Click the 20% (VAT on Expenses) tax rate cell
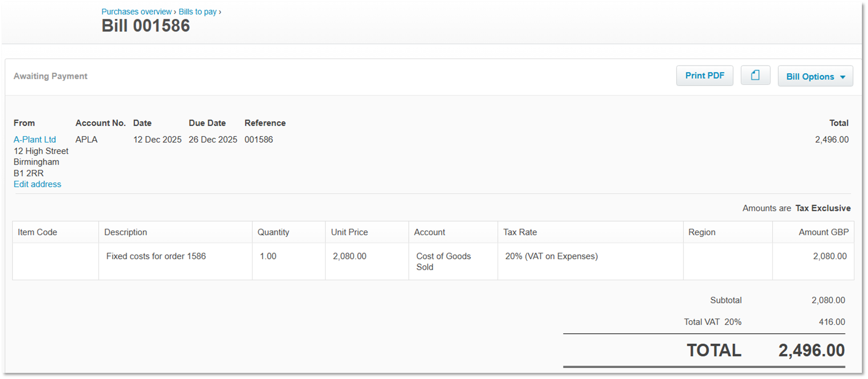Screen dimensions: 868x379 pyautogui.click(x=551, y=256)
